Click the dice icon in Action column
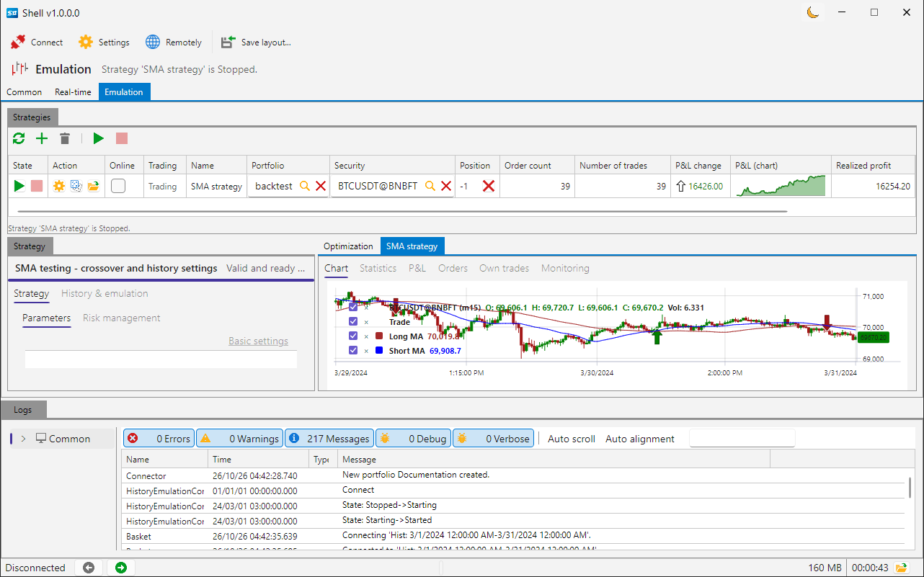Screen dimensions: 924x577 tap(76, 186)
